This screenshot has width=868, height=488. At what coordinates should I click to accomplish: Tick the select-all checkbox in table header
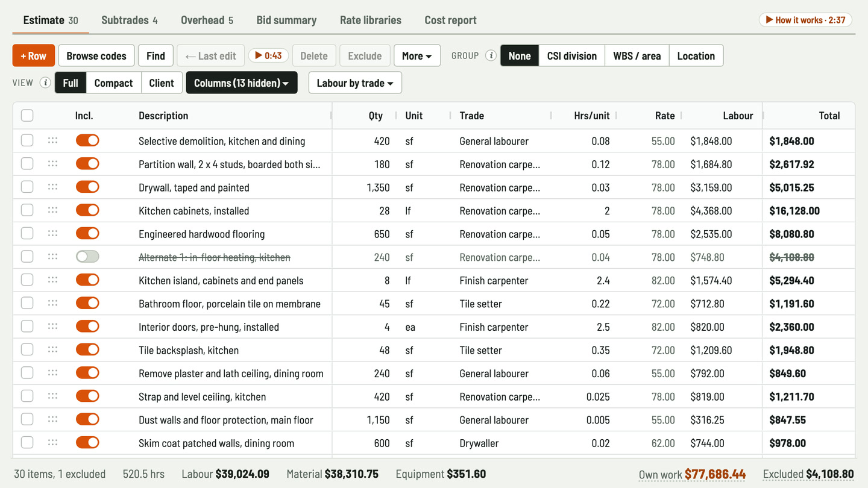27,116
